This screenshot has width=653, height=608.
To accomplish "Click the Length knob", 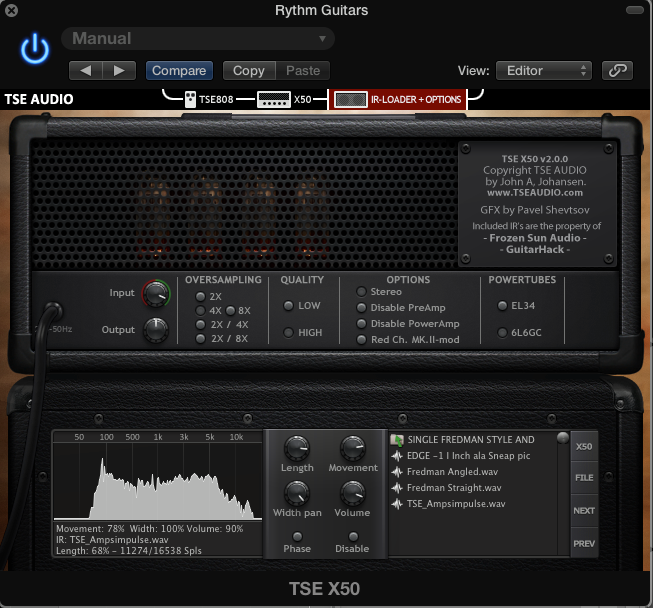I will pos(297,449).
